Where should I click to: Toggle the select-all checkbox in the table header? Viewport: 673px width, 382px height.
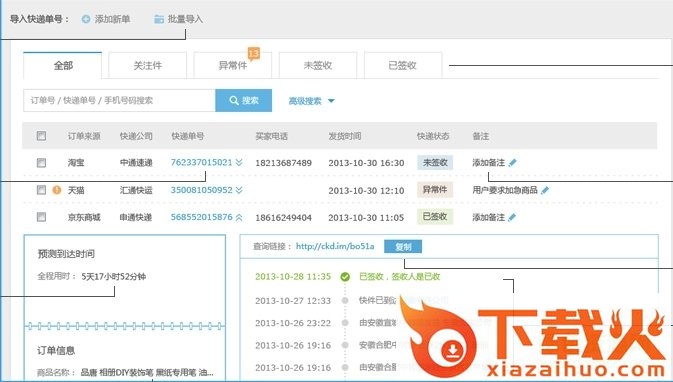tap(41, 136)
